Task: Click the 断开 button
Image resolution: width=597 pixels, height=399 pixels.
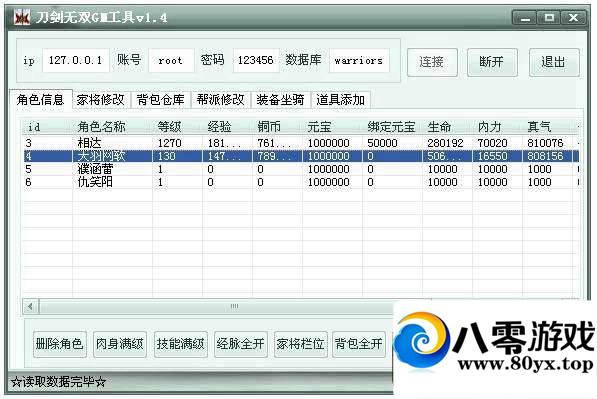Action: 492,62
